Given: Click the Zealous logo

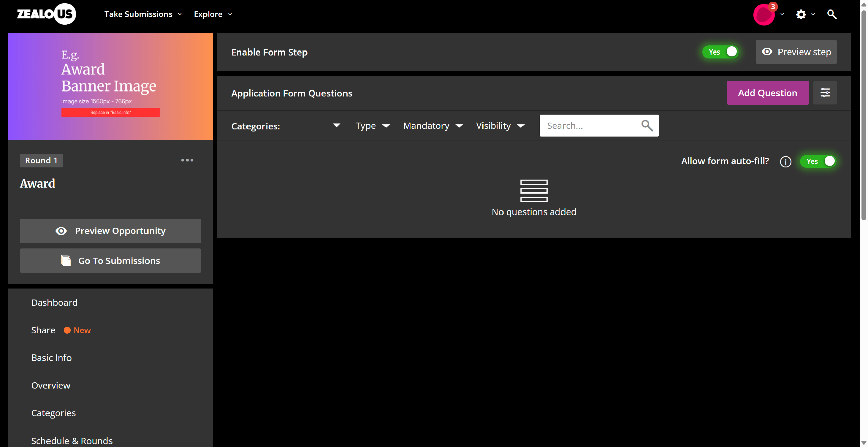Looking at the screenshot, I should (46, 14).
